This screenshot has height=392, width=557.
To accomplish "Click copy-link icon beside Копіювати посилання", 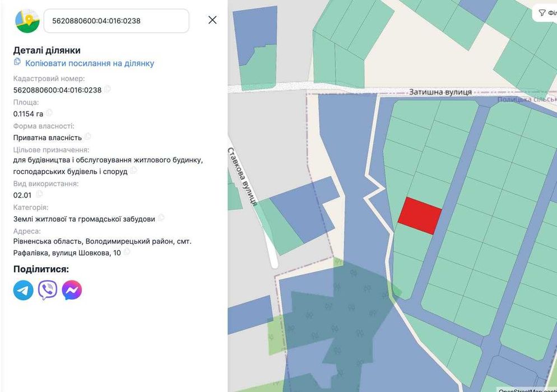I will [17, 62].
